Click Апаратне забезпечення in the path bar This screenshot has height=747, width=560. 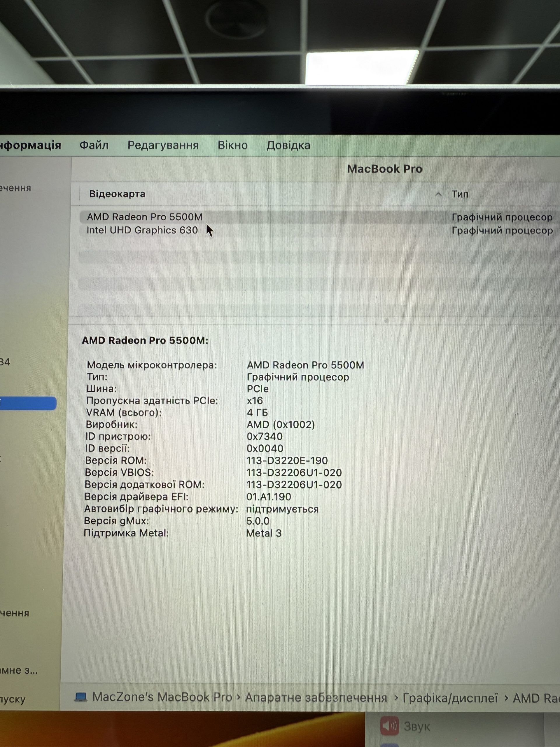tap(316, 697)
